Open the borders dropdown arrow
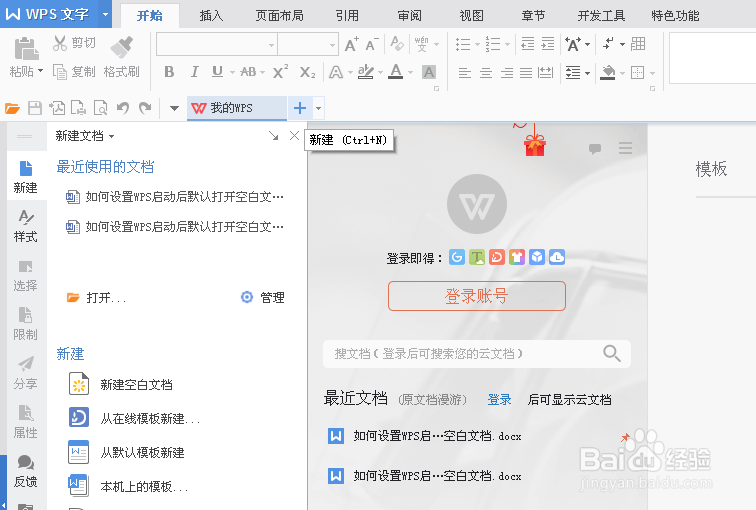 [652, 73]
